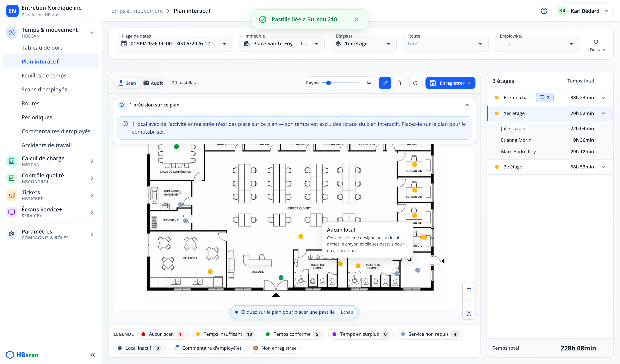
Task: Click the orange pastille in Cafétéria
Action: point(210,272)
